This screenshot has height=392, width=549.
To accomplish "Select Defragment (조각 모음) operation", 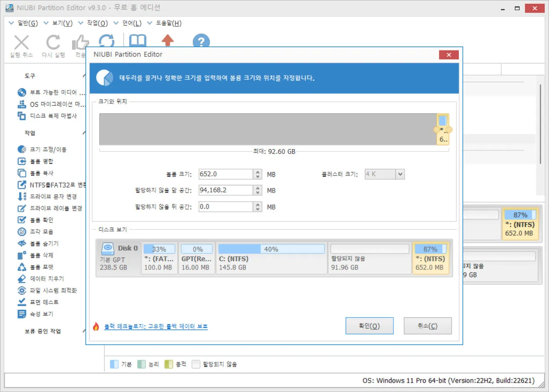I will coord(35,232).
